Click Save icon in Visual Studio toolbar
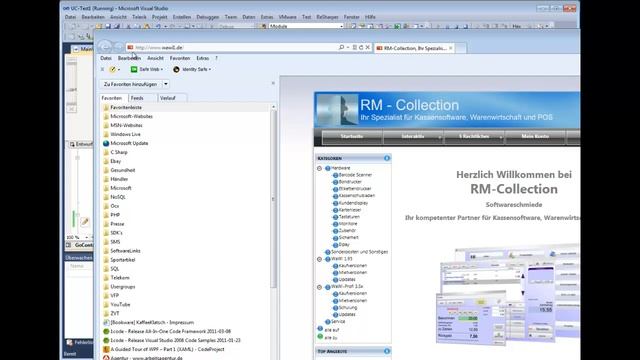This screenshot has height=360, width=640. pyautogui.click(x=108, y=27)
